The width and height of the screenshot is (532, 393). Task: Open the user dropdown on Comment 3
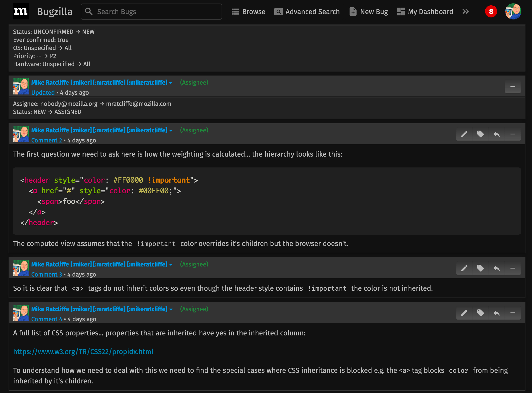tap(171, 264)
